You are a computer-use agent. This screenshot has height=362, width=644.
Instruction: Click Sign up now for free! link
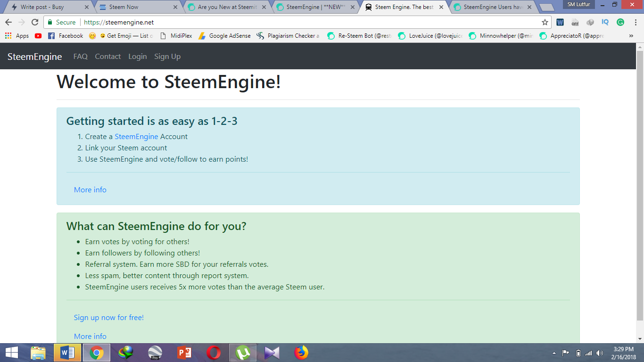click(109, 318)
